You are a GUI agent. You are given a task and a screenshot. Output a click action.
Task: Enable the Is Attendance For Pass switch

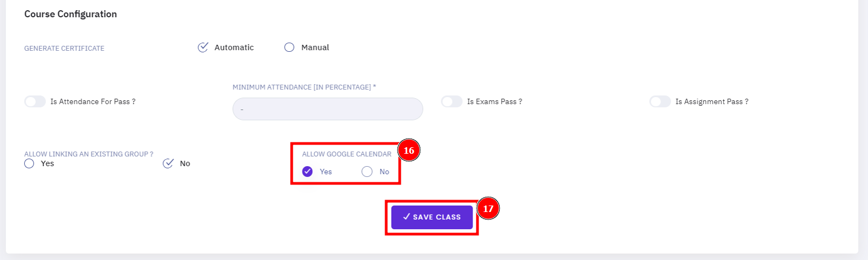[x=35, y=101]
